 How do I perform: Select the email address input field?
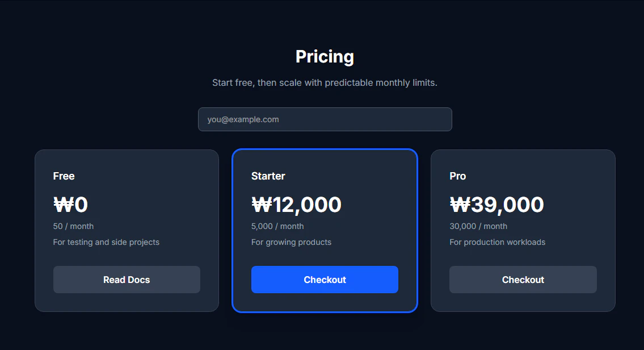[x=325, y=119]
